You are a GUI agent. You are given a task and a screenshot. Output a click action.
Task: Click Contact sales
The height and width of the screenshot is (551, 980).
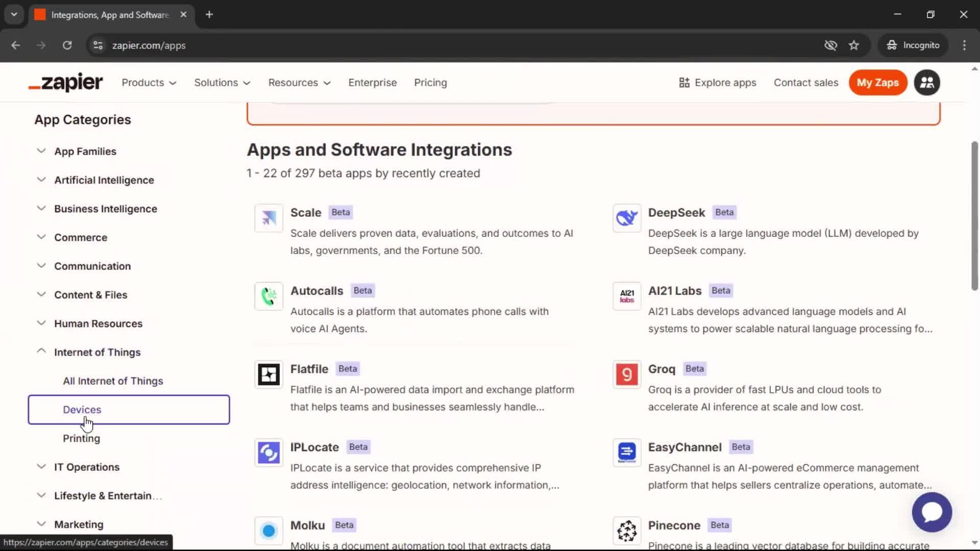(x=806, y=83)
